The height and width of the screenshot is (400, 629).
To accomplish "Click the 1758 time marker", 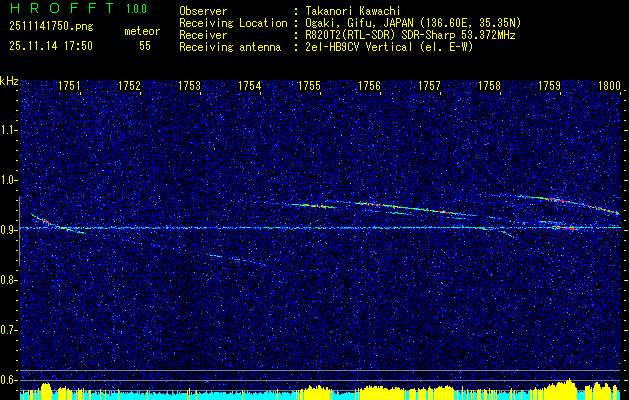I will (489, 86).
